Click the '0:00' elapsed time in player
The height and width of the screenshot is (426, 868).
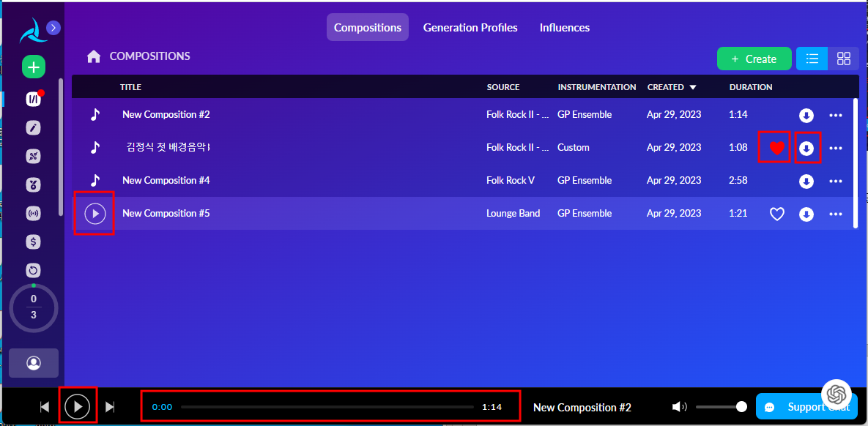tap(162, 407)
